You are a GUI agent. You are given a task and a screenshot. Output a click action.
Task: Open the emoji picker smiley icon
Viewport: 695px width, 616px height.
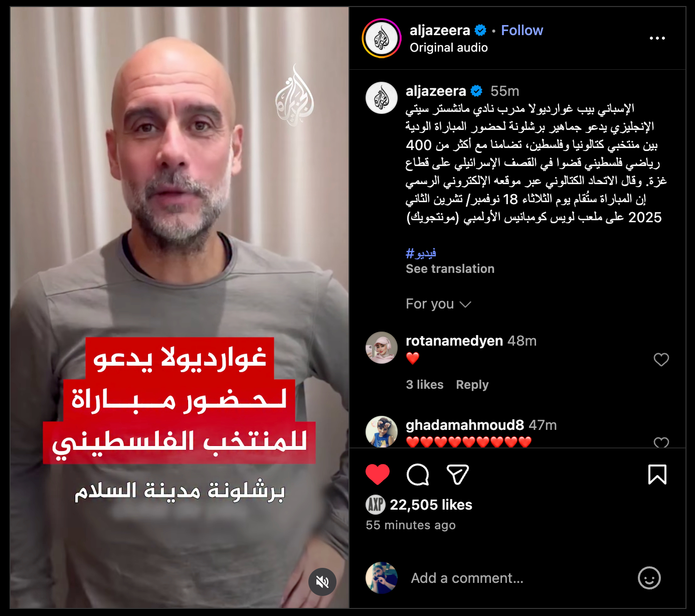click(649, 578)
